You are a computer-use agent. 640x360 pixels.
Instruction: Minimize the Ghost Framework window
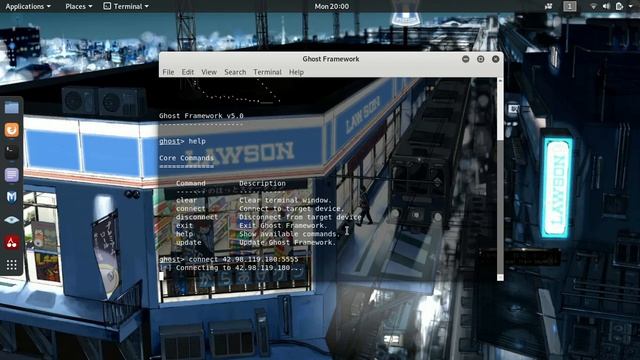(x=465, y=59)
